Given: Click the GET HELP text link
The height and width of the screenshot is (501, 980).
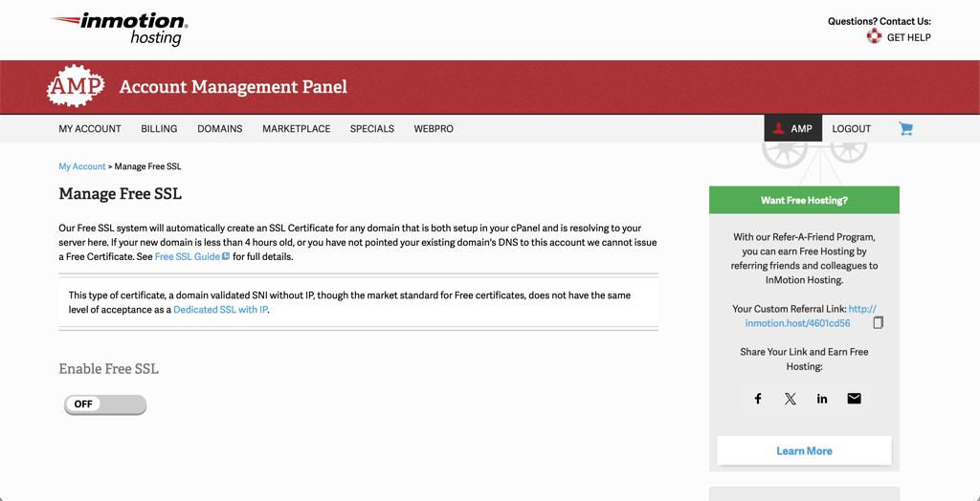Looking at the screenshot, I should pos(909,37).
